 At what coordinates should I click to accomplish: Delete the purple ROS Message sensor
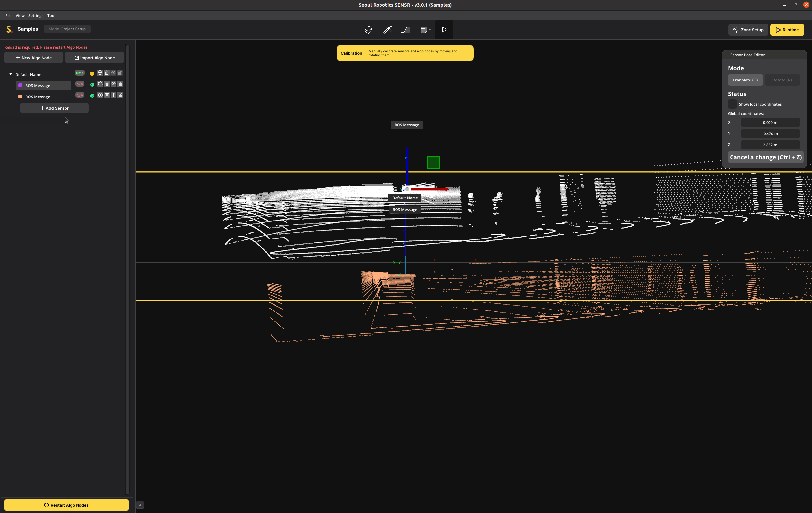click(x=107, y=84)
